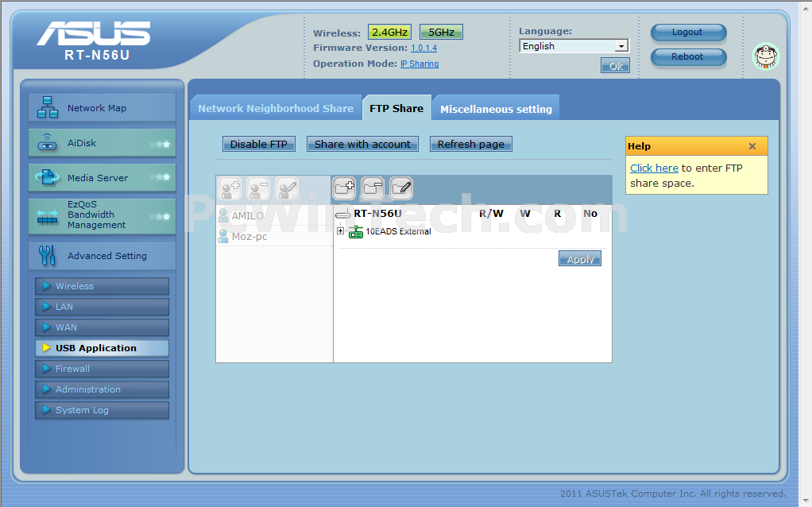Open the Miscellaneous setting tab
The image size is (812, 507).
[496, 109]
